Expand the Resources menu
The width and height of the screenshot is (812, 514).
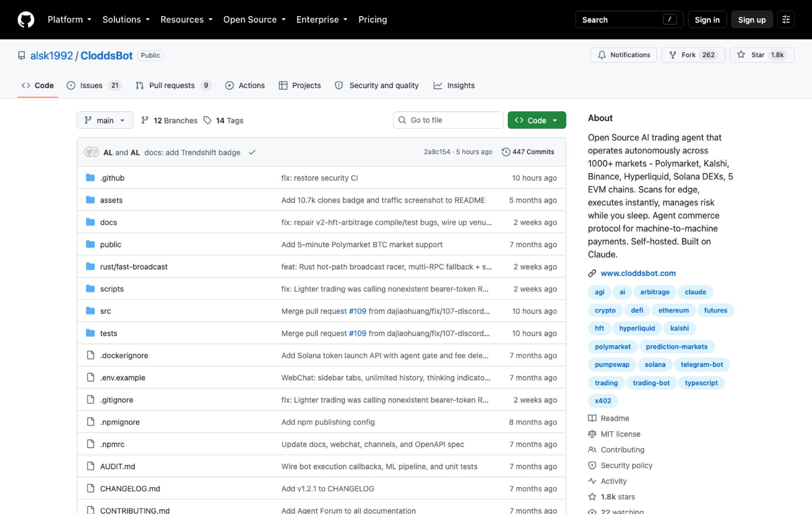tap(186, 19)
